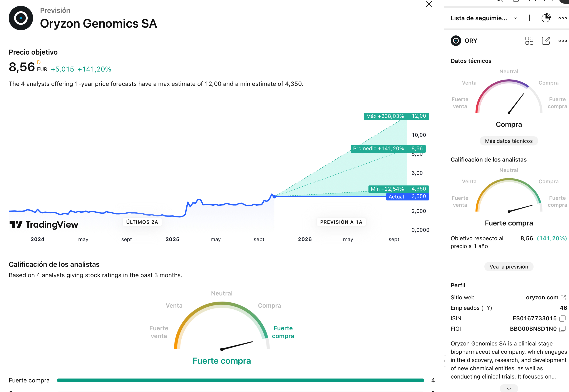Open Vea la previsión button
The height and width of the screenshot is (392, 569).
pos(509,267)
